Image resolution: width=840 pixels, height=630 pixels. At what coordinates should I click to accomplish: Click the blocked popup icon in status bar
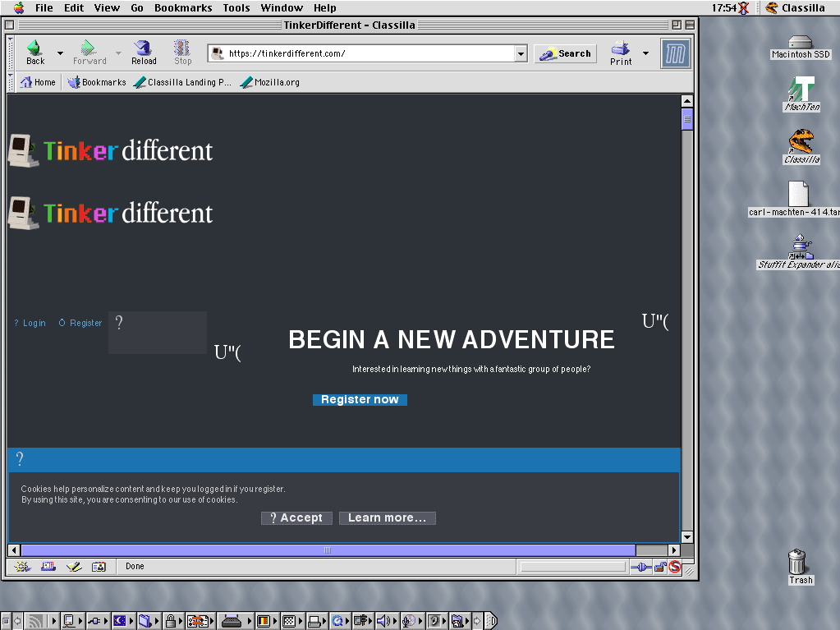[x=674, y=567]
